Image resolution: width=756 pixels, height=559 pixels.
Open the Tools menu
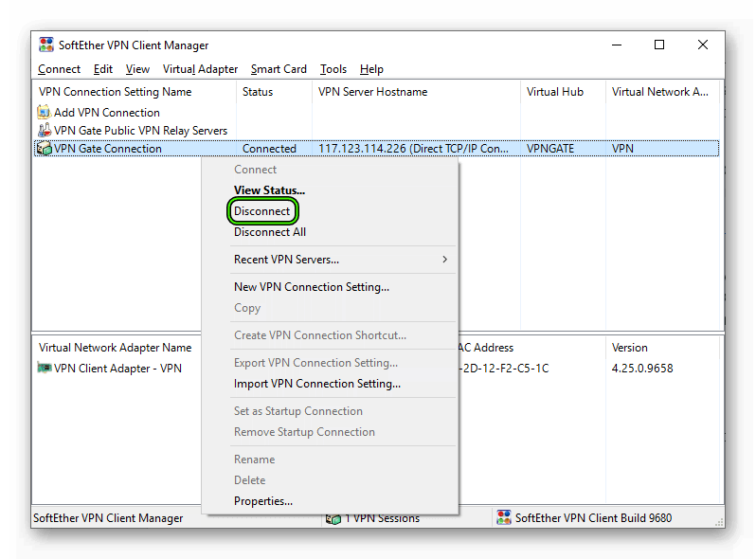[x=333, y=69]
